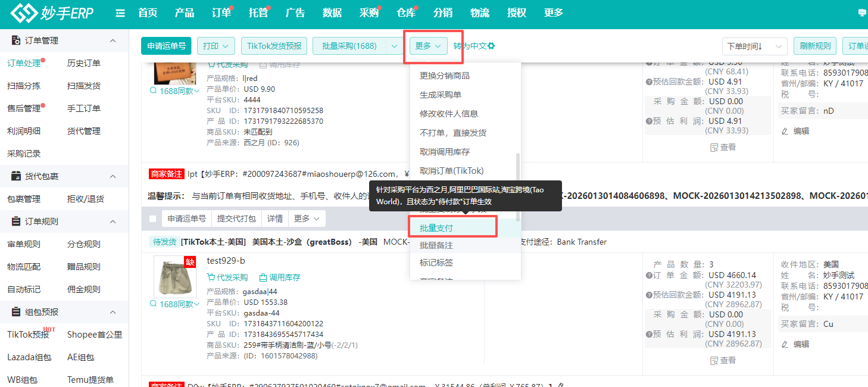Click the 订单规则 section icon
868x387 pixels.
point(17,221)
